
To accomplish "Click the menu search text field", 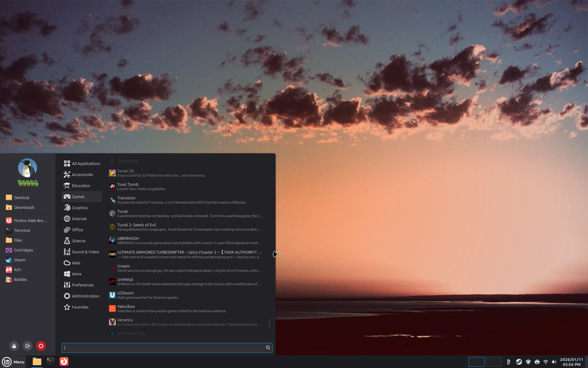I will [x=164, y=347].
